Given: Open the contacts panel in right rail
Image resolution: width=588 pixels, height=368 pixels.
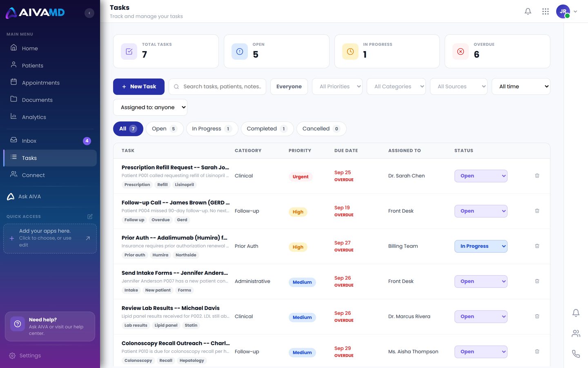Looking at the screenshot, I should [x=576, y=334].
